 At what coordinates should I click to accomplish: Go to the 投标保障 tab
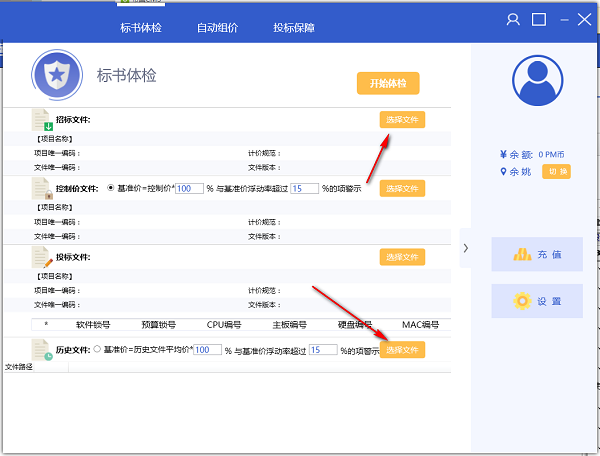(293, 27)
